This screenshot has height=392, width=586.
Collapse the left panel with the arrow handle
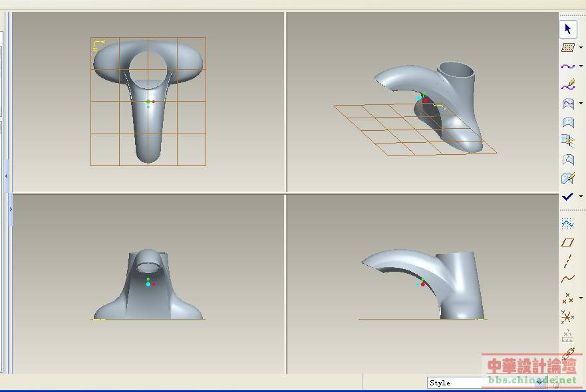pos(7,176)
